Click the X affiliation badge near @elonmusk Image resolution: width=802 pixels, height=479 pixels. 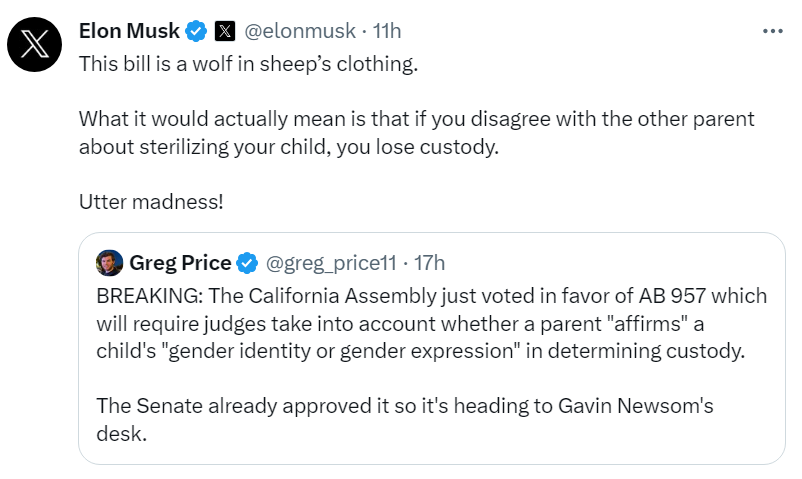click(x=225, y=31)
